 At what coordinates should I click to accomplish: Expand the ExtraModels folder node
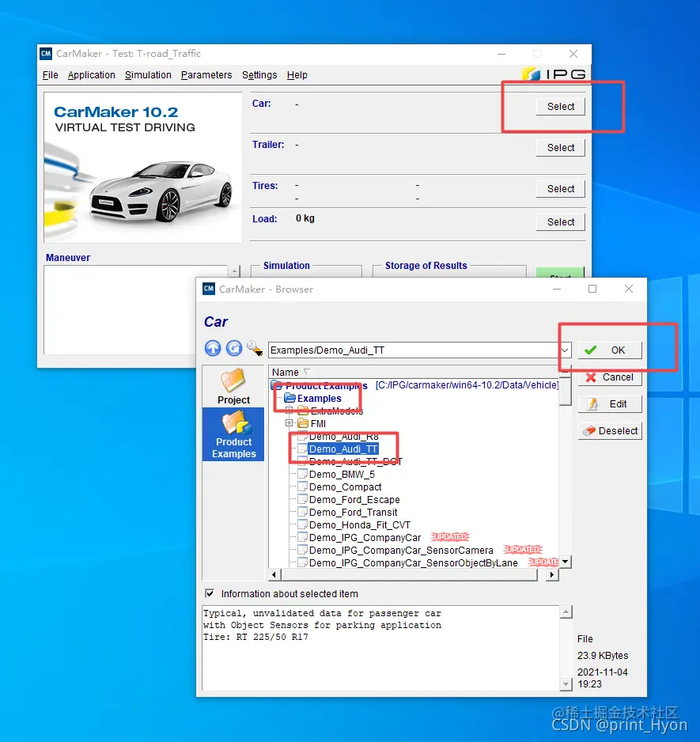(289, 411)
